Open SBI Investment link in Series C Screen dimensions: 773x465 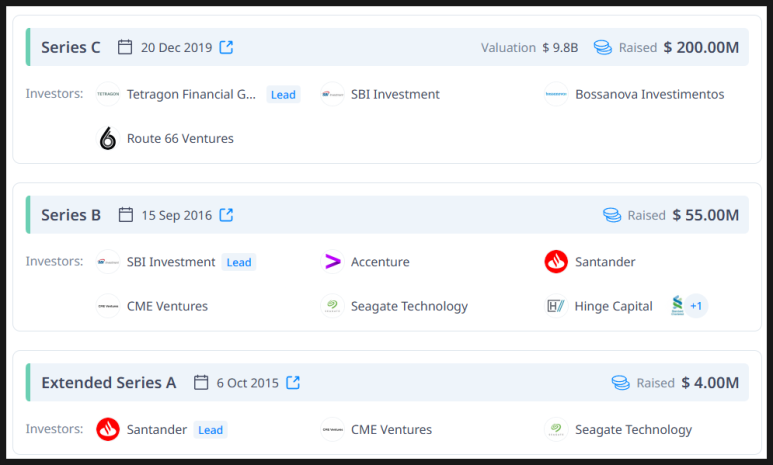[x=395, y=94]
